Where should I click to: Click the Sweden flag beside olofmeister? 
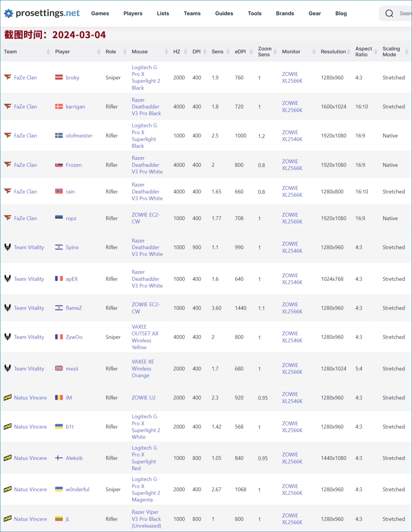coord(59,135)
